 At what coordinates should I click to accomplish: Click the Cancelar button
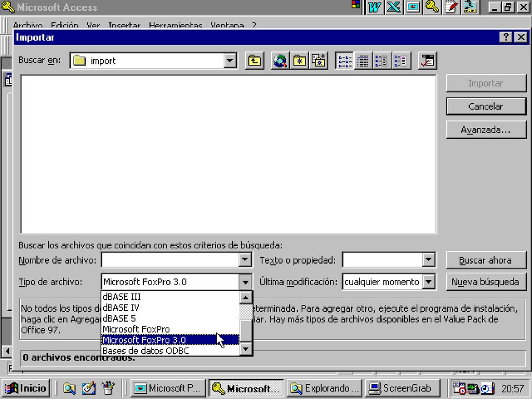(486, 107)
